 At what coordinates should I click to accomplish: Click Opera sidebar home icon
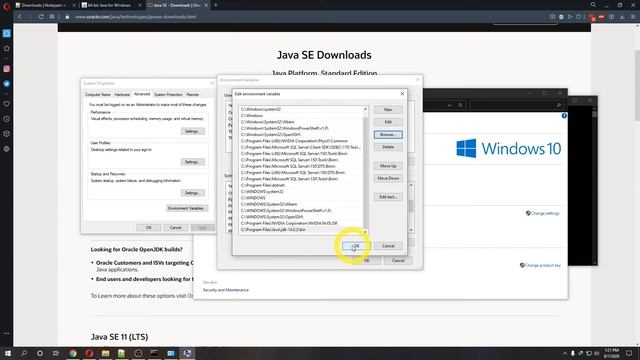point(7,48)
